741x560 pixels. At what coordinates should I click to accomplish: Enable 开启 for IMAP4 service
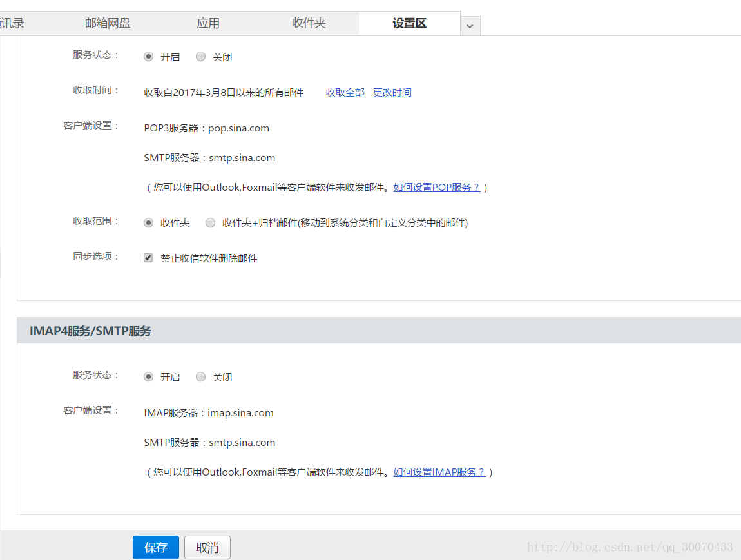[x=148, y=376]
